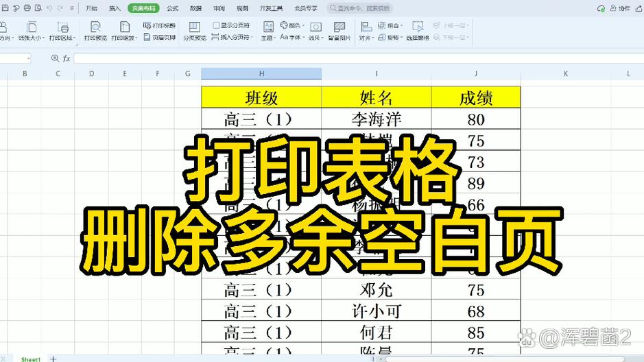
Task: Open the 颜色 theme colors dropdown
Action: (292, 25)
